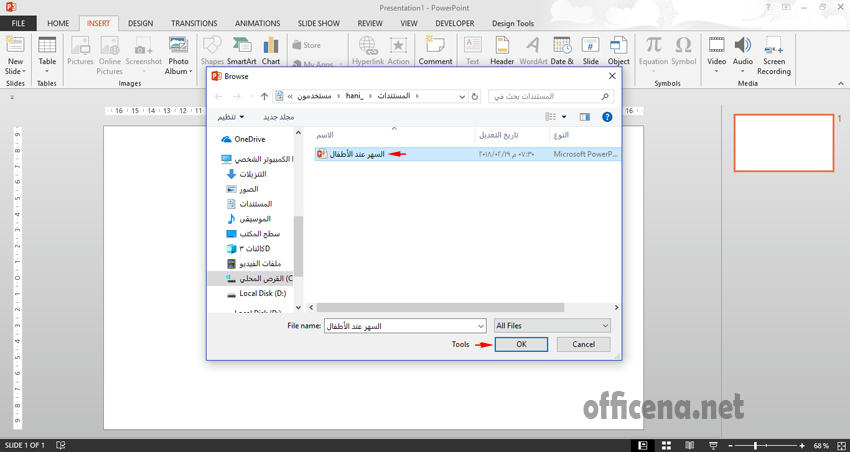Click Header & Footer icon
This screenshot has height=452, width=850.
point(502,46)
